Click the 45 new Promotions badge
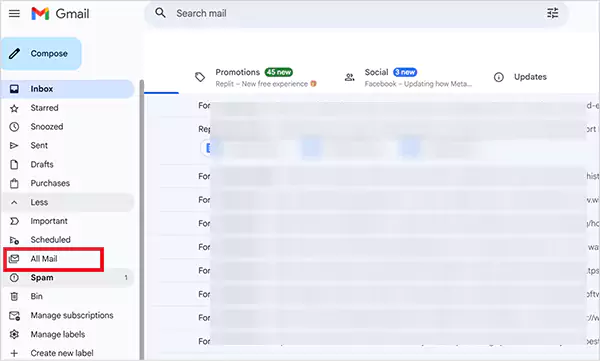This screenshot has height=361, width=600. tap(279, 72)
